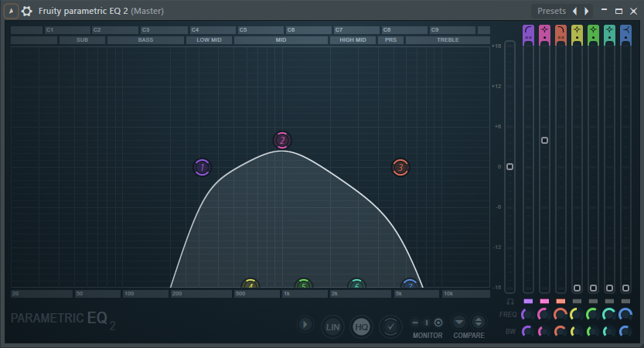
Task: Open plugin options gear icon
Action: click(27, 11)
